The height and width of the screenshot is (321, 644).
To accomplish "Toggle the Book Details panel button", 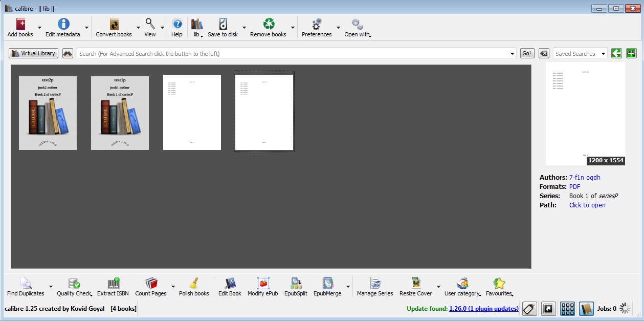I will click(587, 309).
